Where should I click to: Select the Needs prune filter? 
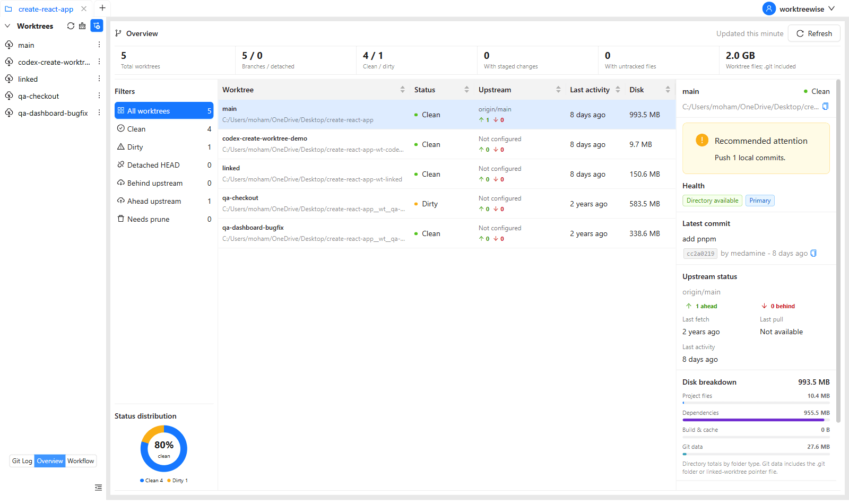(164, 219)
